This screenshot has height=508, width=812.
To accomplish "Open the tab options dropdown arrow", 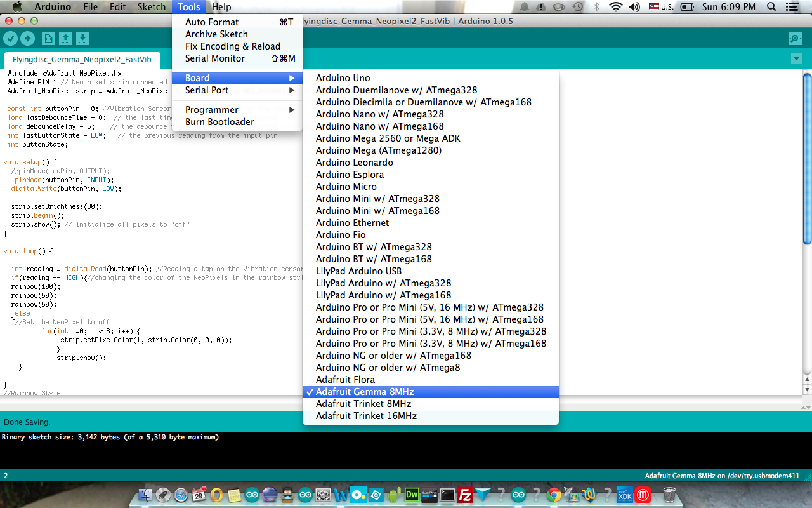I will tap(796, 59).
